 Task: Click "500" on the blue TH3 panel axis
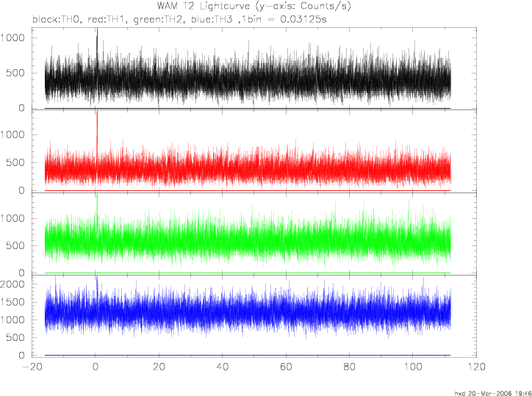(x=16, y=338)
